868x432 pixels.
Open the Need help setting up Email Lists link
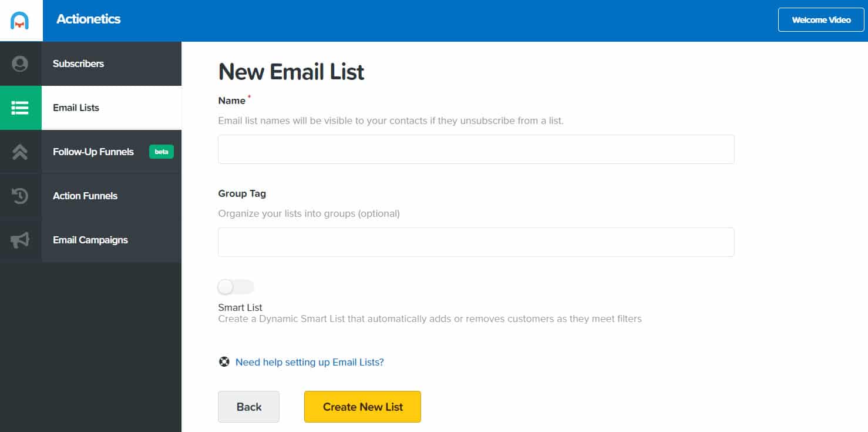[x=309, y=362]
